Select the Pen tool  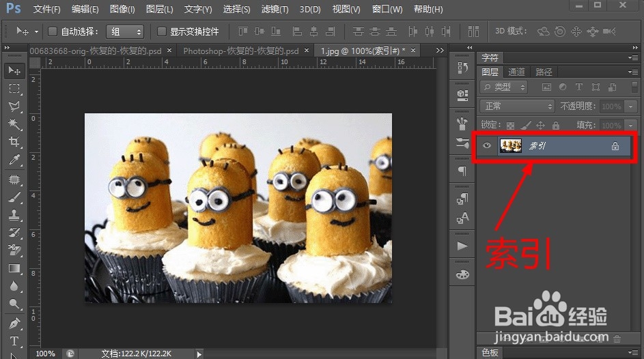point(14,324)
